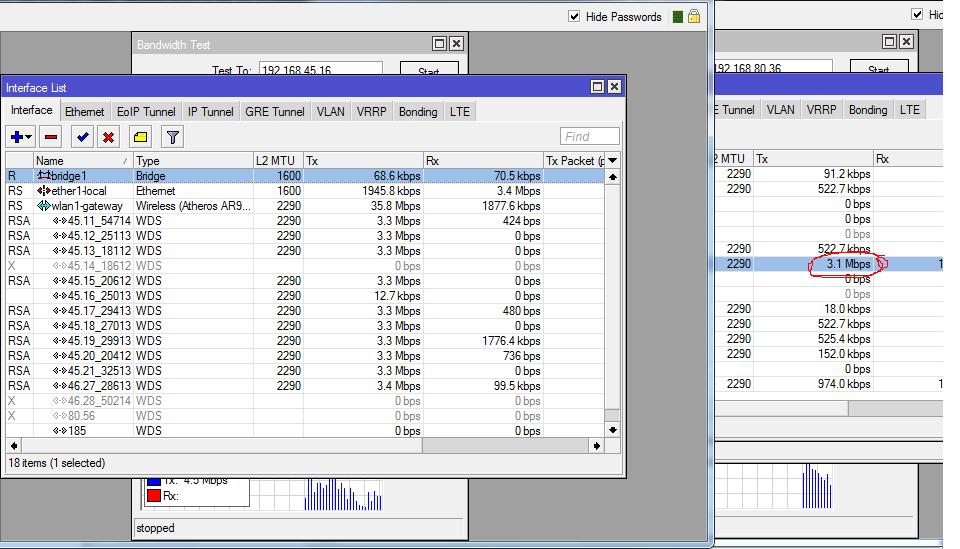The width and height of the screenshot is (960, 549).
Task: Click the yellow padlock icon
Action: tap(694, 16)
